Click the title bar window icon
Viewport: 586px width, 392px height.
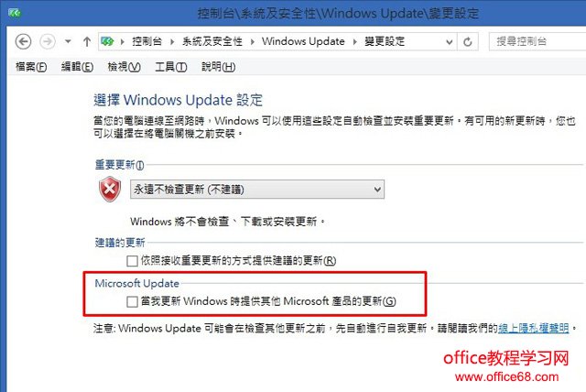15,14
